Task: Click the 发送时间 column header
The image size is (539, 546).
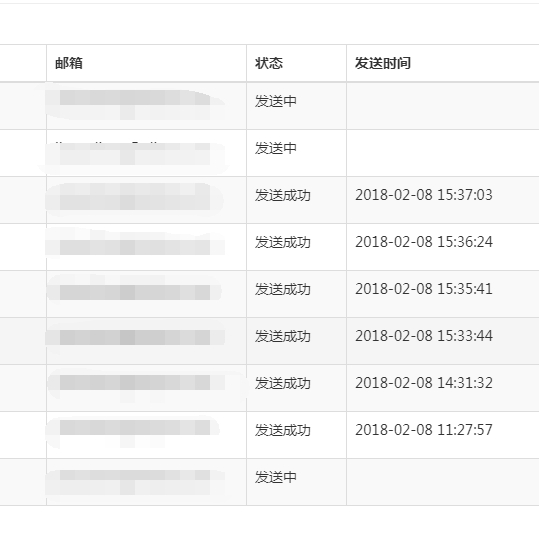Action: coord(383,63)
